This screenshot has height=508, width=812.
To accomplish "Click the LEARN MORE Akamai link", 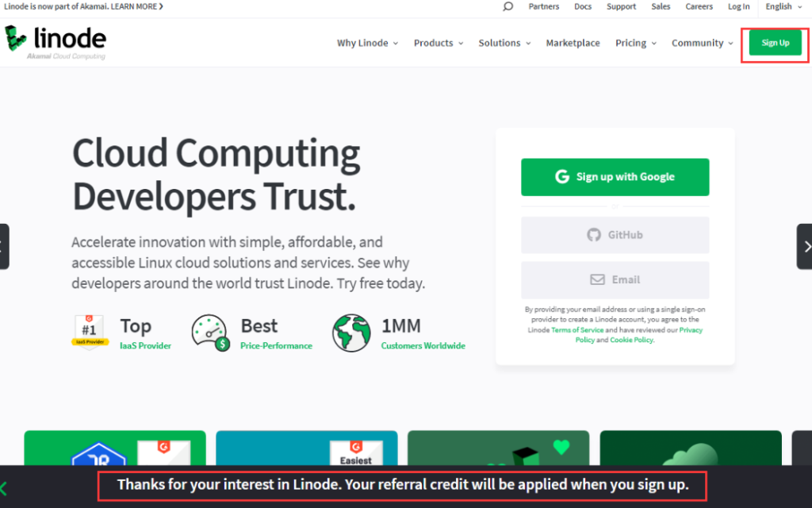I will coord(136,6).
